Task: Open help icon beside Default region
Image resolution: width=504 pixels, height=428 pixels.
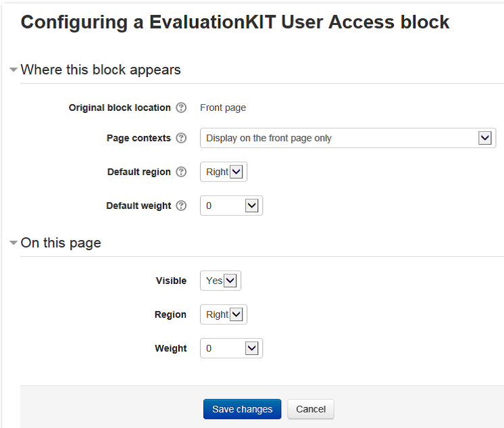Action: pos(181,172)
